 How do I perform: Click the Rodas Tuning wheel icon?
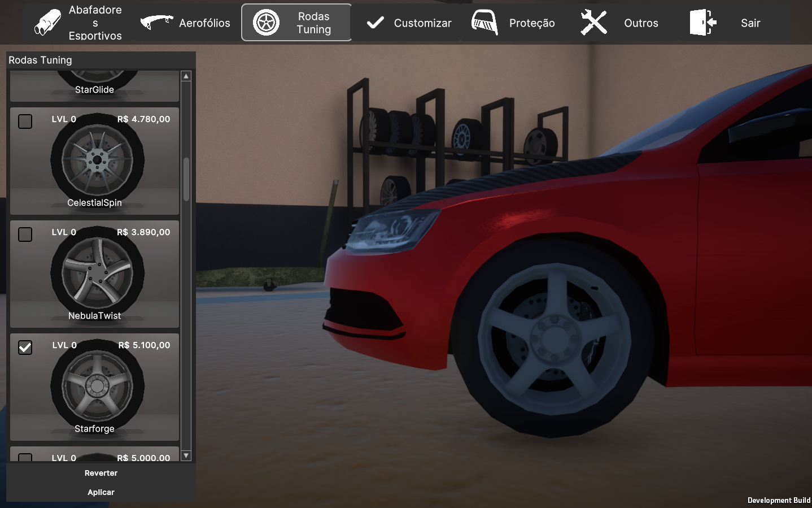point(266,23)
